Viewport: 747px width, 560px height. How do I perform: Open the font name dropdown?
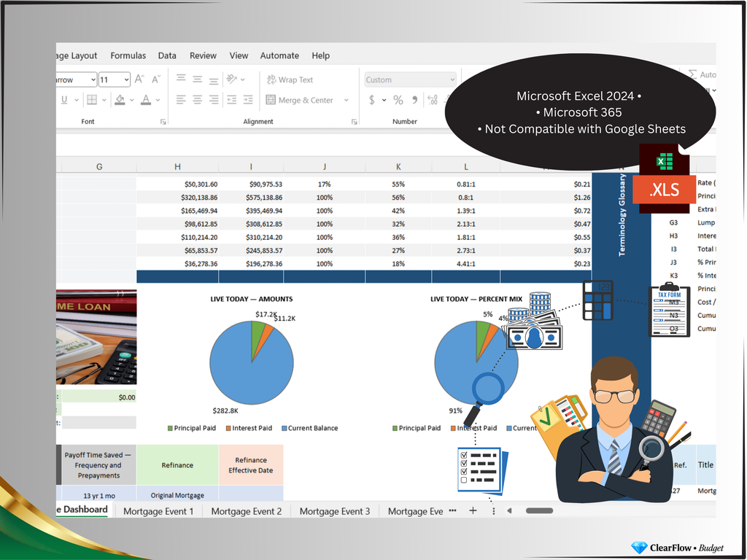point(93,79)
